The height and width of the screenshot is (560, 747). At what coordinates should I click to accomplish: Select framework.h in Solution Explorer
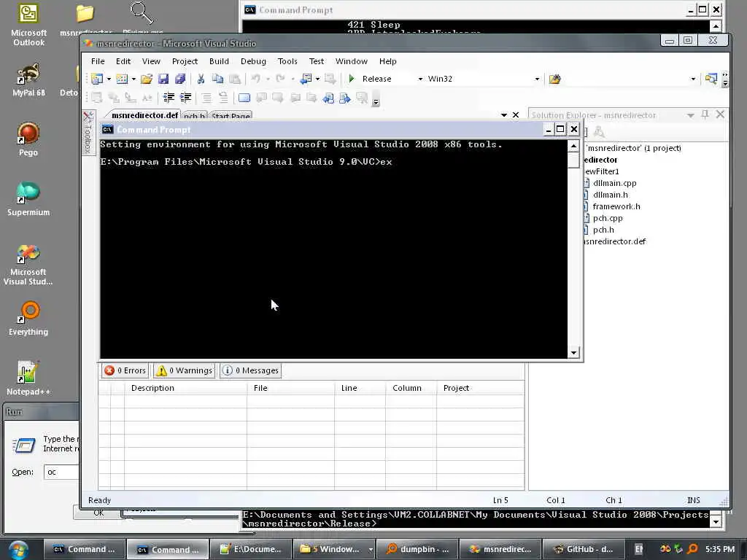pyautogui.click(x=616, y=206)
